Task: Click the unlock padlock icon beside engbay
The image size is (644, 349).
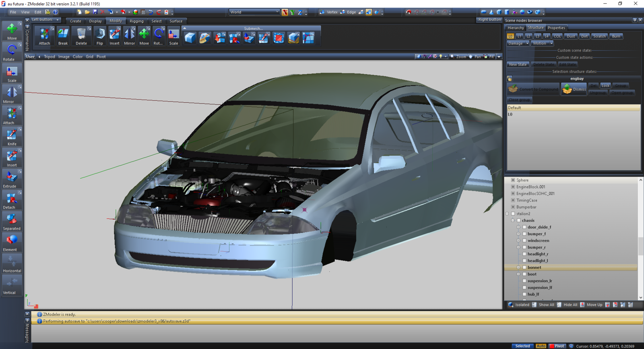Action: 510,79
